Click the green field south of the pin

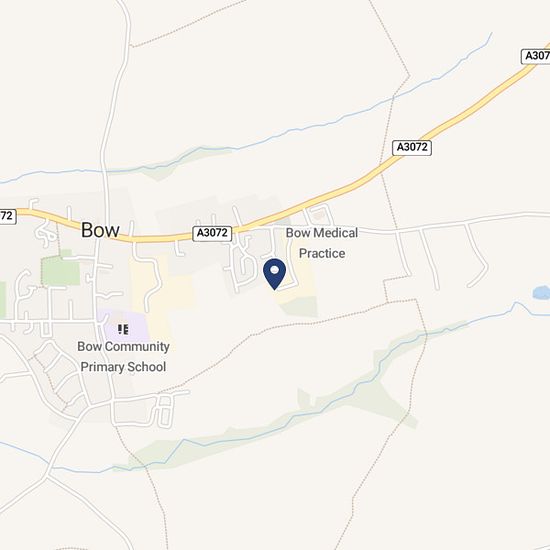300,307
